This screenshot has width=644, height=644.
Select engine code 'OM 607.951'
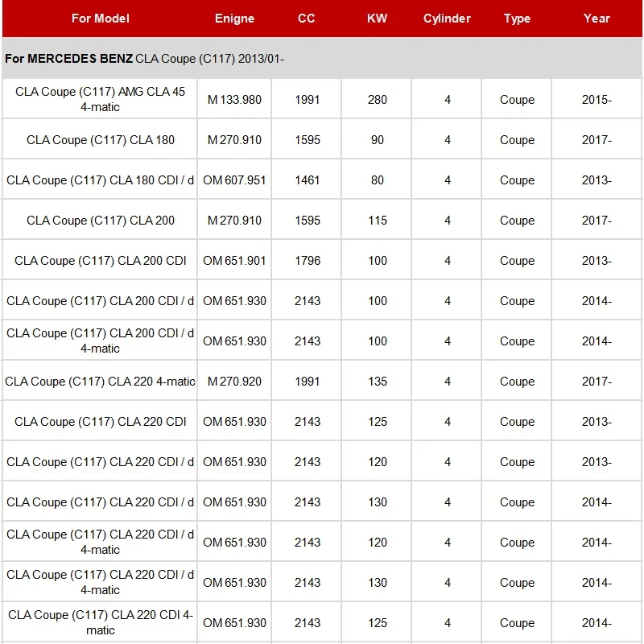point(234,180)
